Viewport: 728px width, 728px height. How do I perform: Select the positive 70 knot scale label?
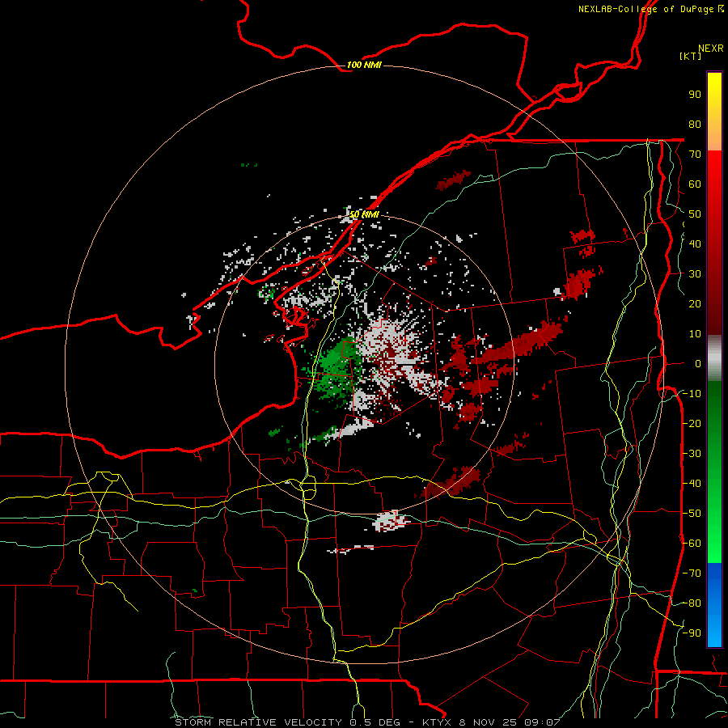click(695, 154)
